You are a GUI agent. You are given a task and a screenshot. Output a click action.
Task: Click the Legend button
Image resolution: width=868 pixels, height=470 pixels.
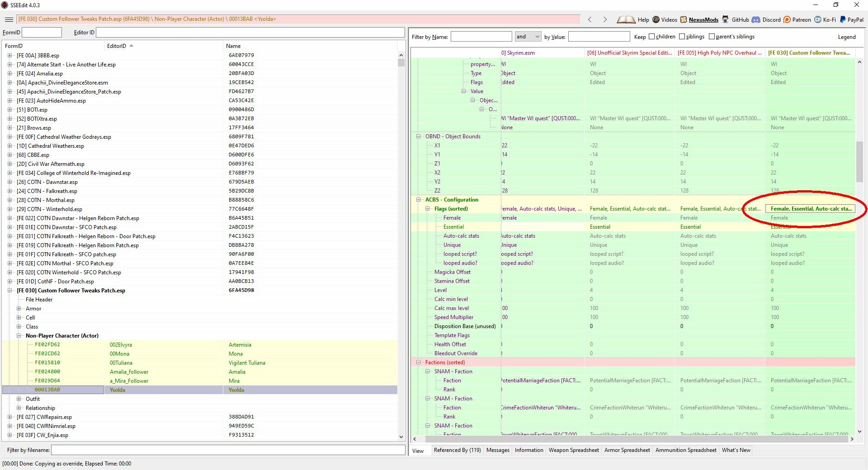point(846,37)
